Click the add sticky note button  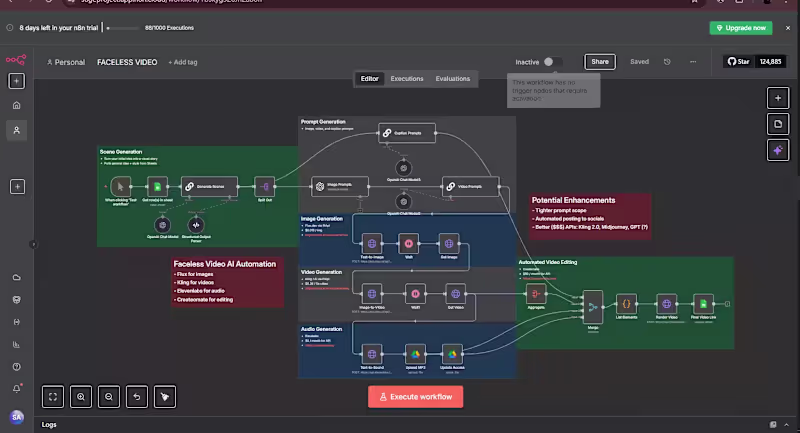point(778,124)
